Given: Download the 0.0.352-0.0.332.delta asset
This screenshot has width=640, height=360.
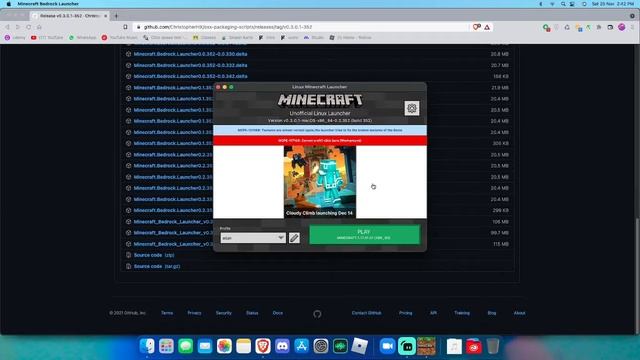Looking at the screenshot, I should 190,65.
